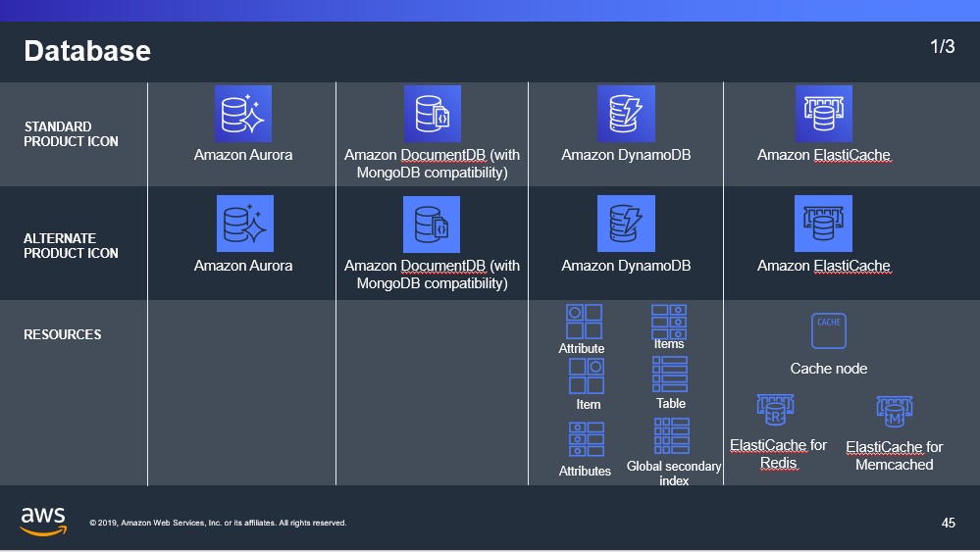Viewport: 980px width, 552px height.
Task: Click the Global secondary index label
Action: [674, 474]
